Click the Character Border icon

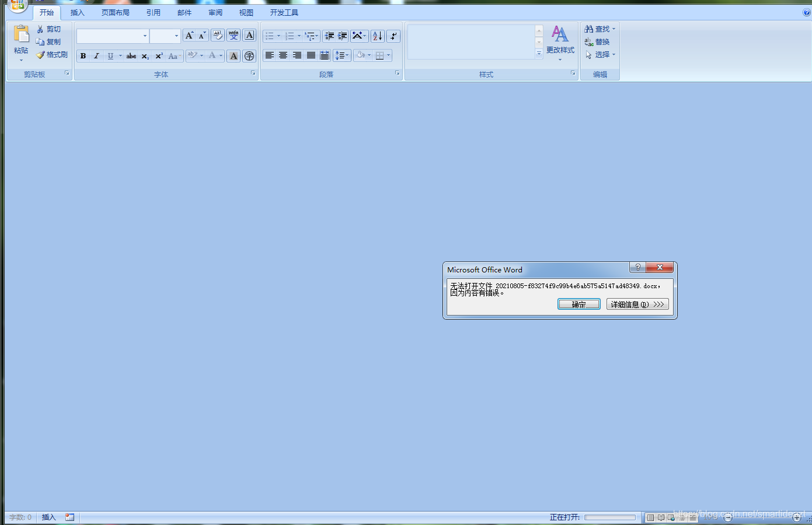click(249, 36)
